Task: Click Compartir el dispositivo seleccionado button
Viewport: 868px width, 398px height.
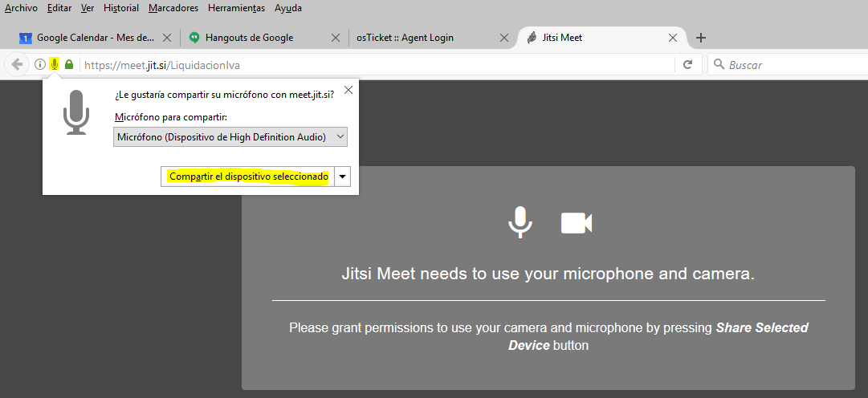Action: tap(248, 177)
